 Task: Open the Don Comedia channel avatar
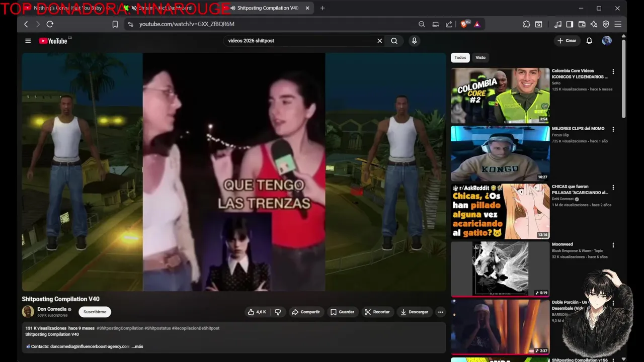(28, 312)
